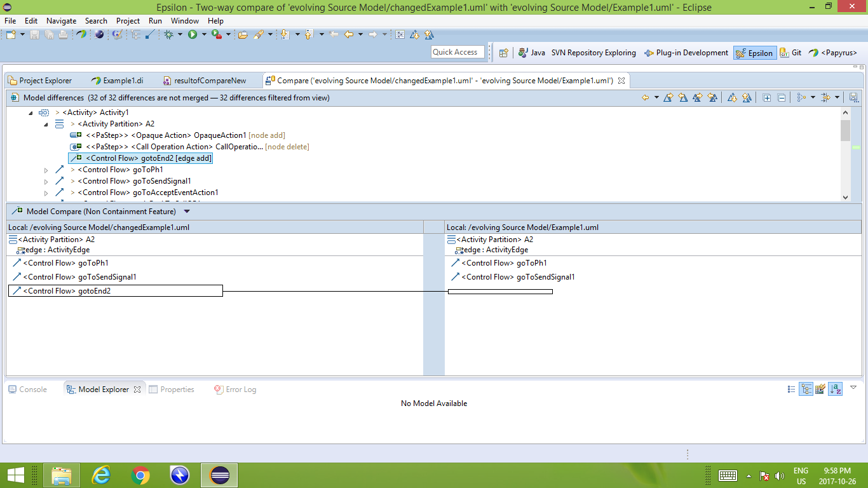The width and height of the screenshot is (868, 488).
Task: Click the Windows Start button
Action: 15,475
